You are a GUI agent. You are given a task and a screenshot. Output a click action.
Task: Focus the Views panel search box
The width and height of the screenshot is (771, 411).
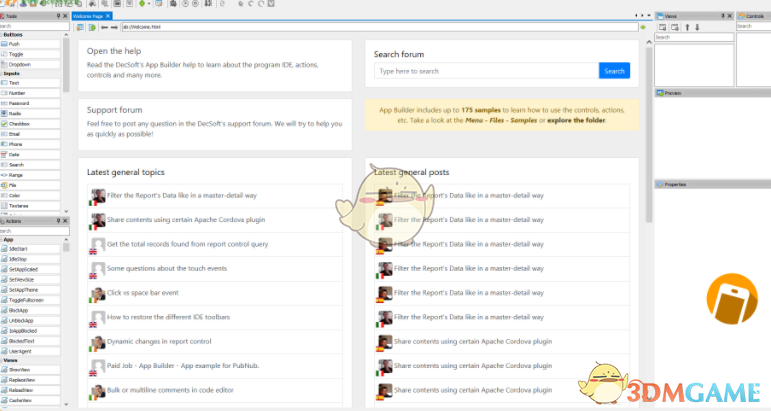(x=694, y=37)
